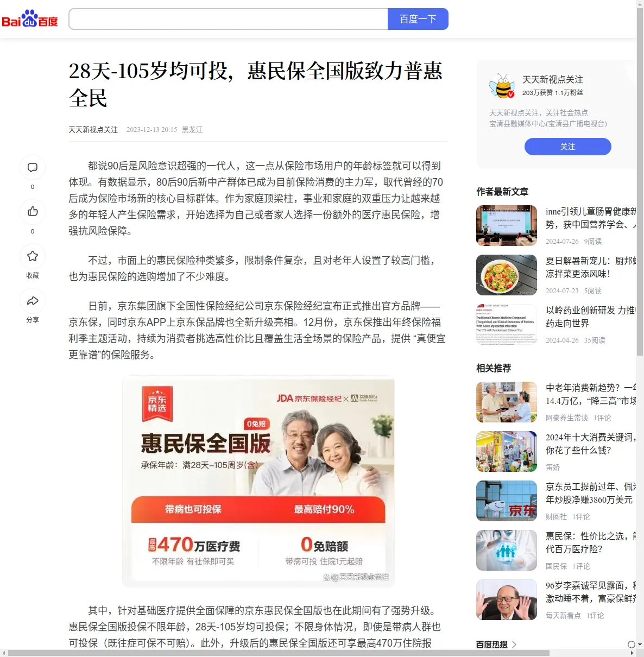Viewport: 644px width, 657px height.
Task: Refresh the 百度热搜 list icon
Action: click(632, 645)
